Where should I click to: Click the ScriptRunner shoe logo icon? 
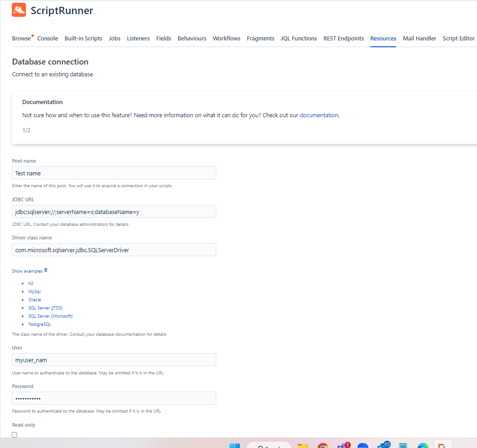coord(19,10)
